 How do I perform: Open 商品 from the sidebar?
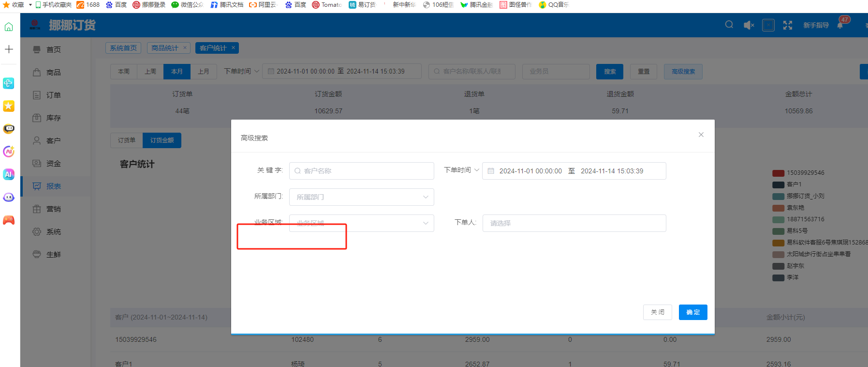tap(53, 73)
